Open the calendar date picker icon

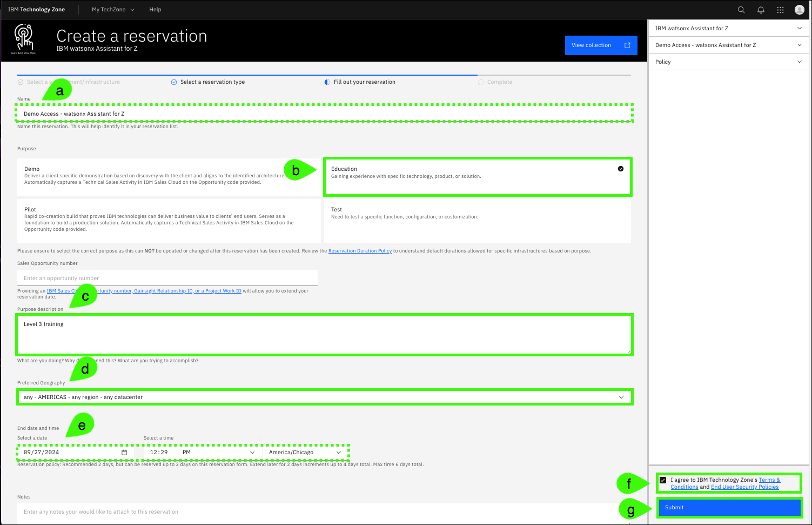coord(124,453)
